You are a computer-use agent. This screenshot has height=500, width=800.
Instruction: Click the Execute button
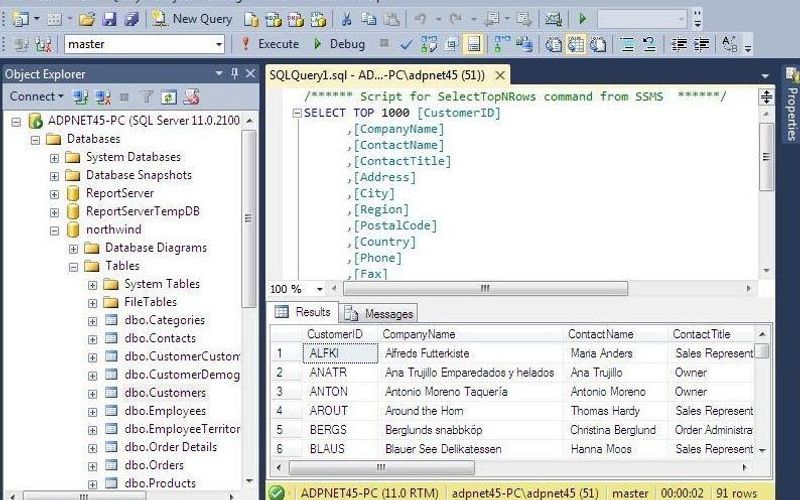(270, 44)
